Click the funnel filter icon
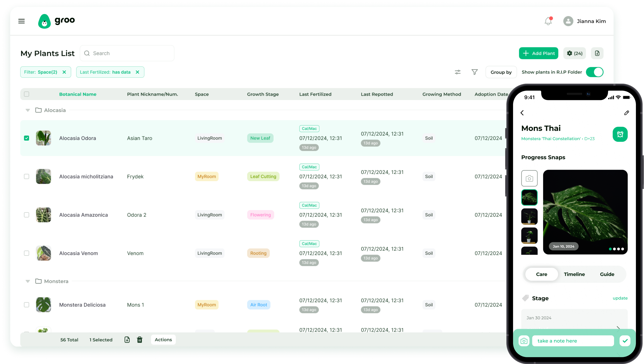The width and height of the screenshot is (644, 364). (x=474, y=72)
